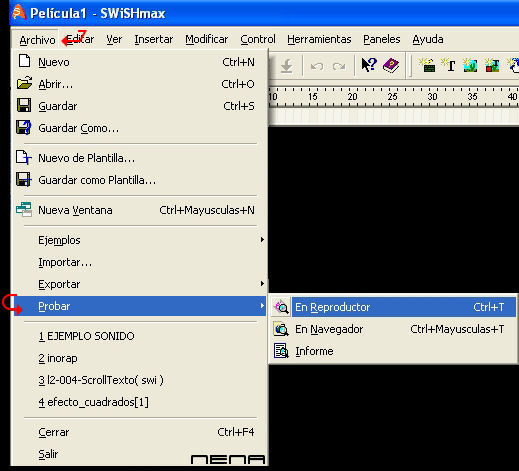
Task: Click the Nuevo blank page icon
Action: [x=24, y=61]
